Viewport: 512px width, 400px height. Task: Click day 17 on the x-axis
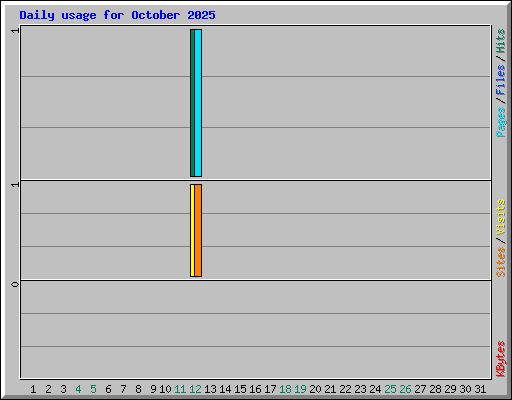pyautogui.click(x=270, y=389)
